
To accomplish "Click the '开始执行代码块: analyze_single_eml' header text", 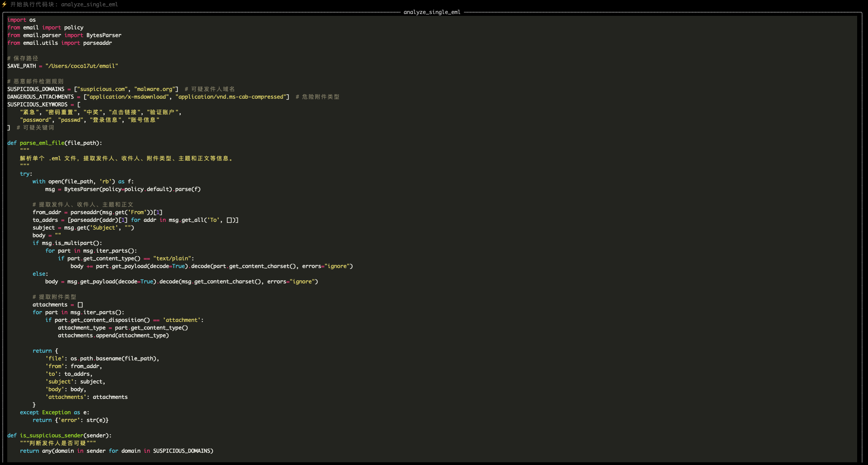I will (x=64, y=5).
